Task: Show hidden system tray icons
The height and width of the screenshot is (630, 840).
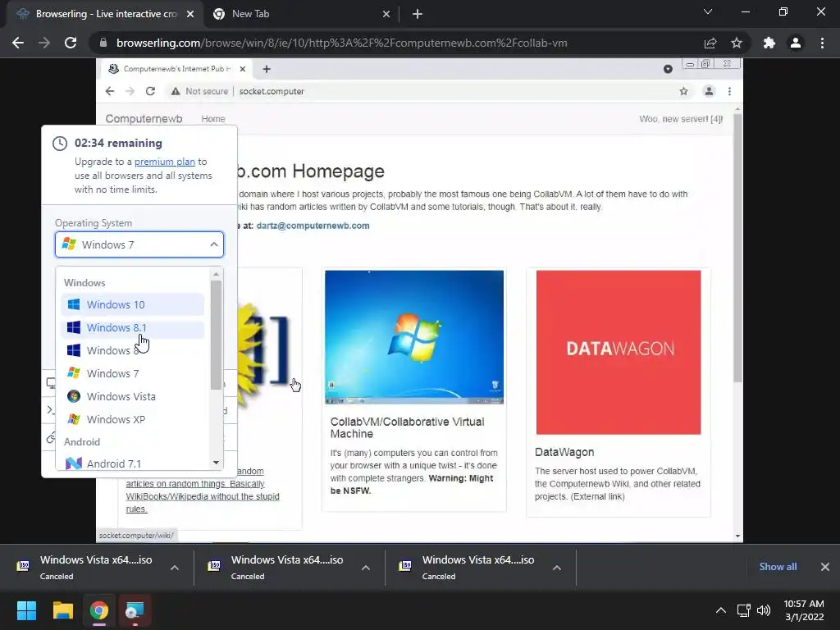Action: (721, 610)
